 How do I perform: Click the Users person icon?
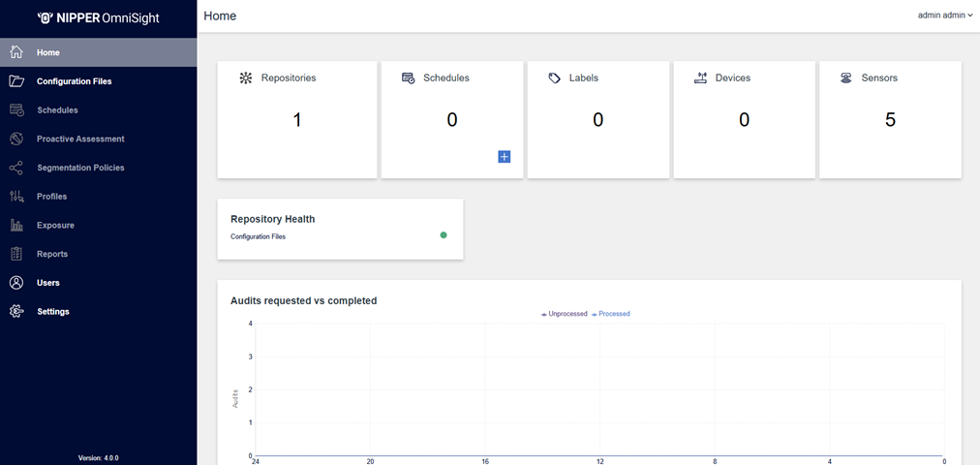tap(16, 283)
